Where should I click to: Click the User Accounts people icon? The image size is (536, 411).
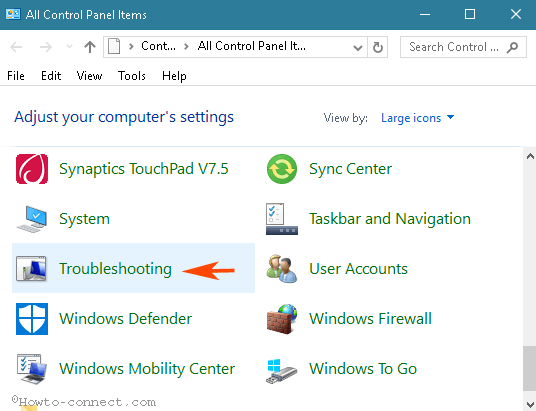tap(282, 269)
